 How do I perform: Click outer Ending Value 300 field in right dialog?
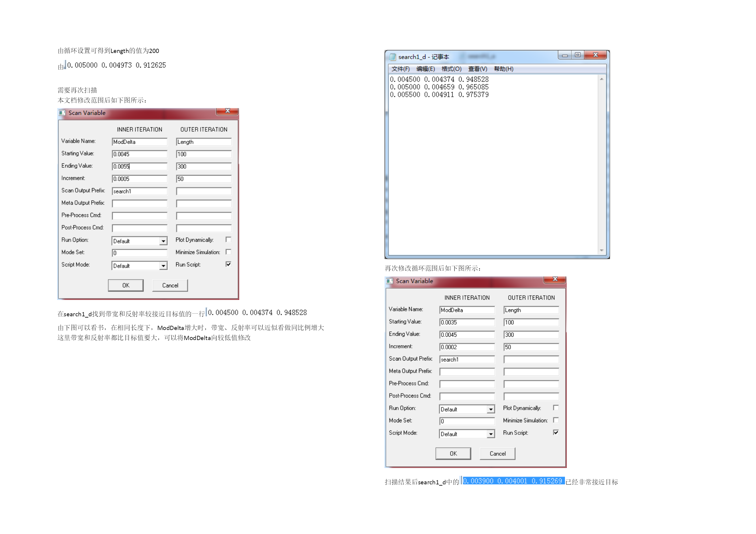click(x=531, y=335)
